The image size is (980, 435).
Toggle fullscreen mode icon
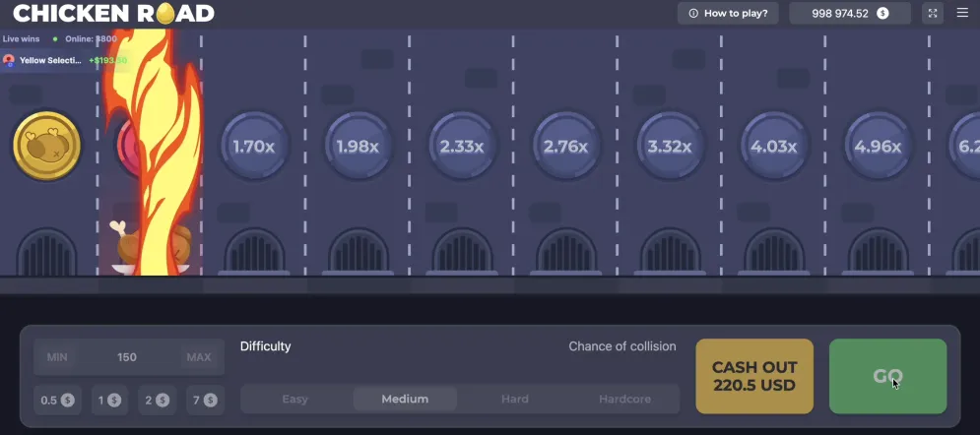(x=933, y=13)
